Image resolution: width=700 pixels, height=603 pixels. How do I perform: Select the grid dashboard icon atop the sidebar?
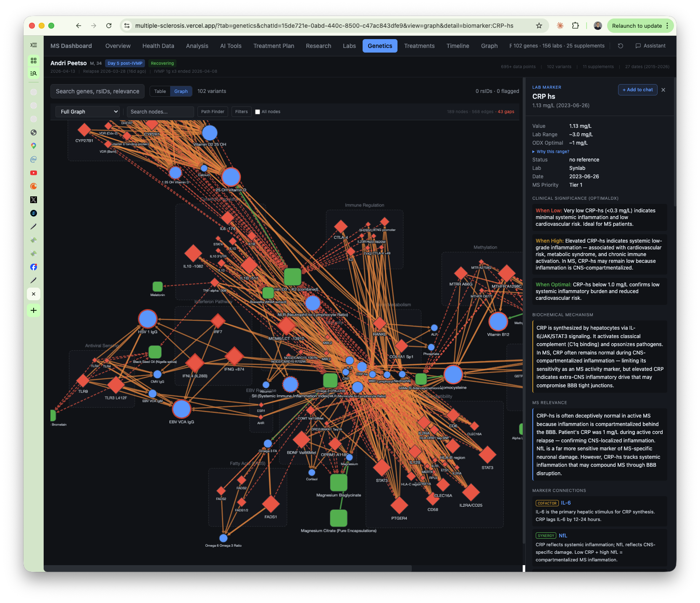(33, 60)
